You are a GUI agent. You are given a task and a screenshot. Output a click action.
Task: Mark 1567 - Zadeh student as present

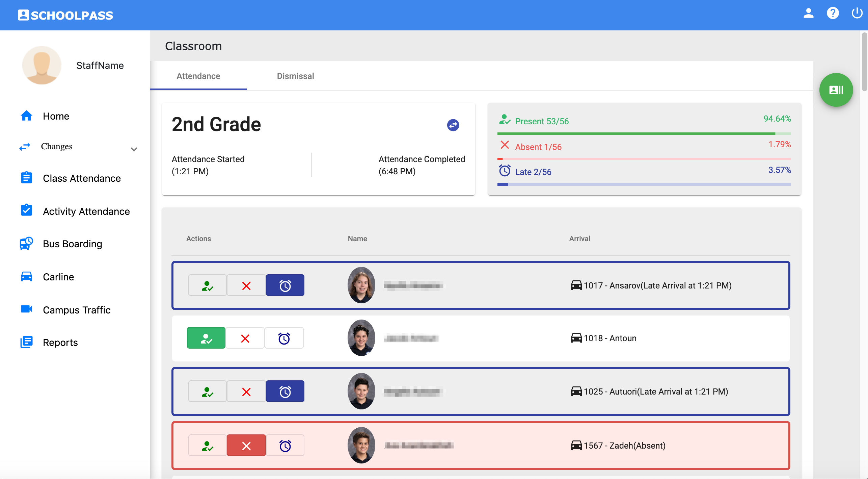[x=207, y=446]
